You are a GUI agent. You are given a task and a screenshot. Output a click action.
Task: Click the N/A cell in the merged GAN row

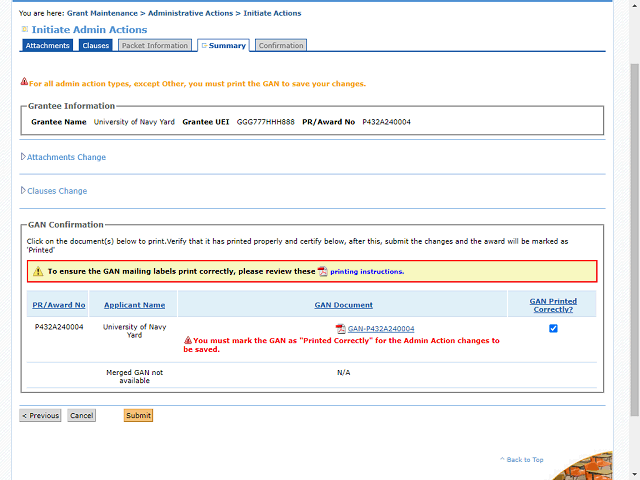(343, 373)
